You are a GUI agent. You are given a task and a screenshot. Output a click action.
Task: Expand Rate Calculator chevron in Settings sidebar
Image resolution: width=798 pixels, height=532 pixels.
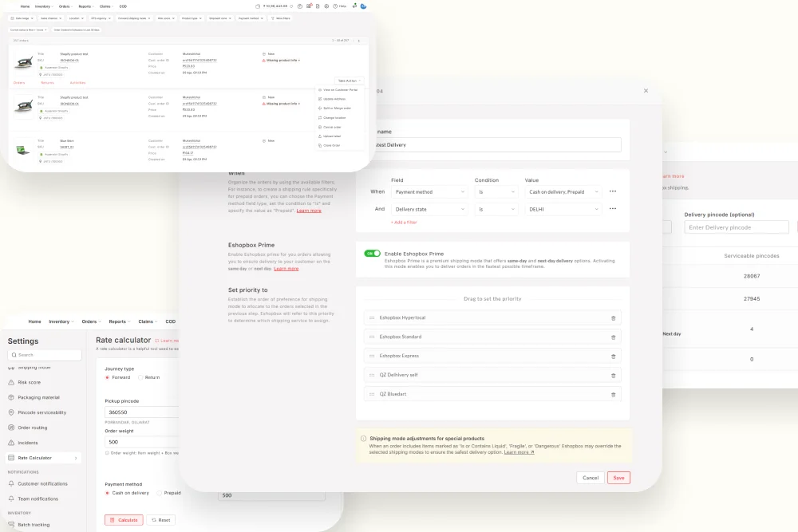(x=76, y=459)
